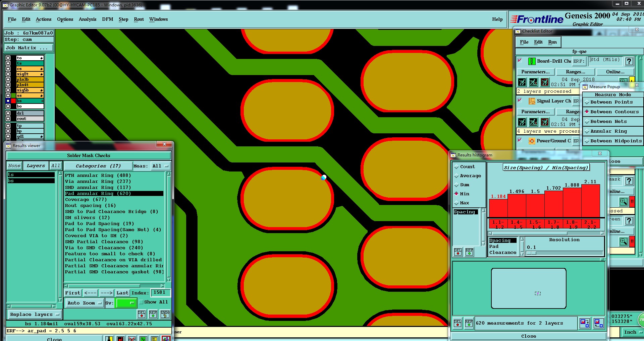This screenshot has height=341, width=644.
Task: Click Job Matrix button
Action: pos(29,48)
